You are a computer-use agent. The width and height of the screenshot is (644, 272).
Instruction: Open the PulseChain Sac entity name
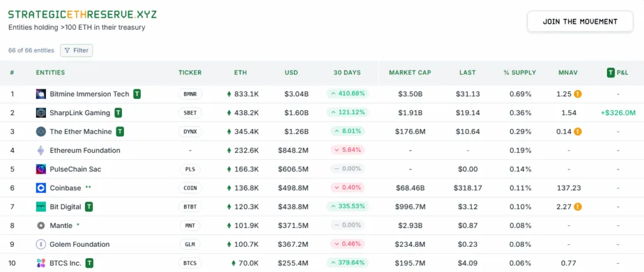[x=75, y=169]
